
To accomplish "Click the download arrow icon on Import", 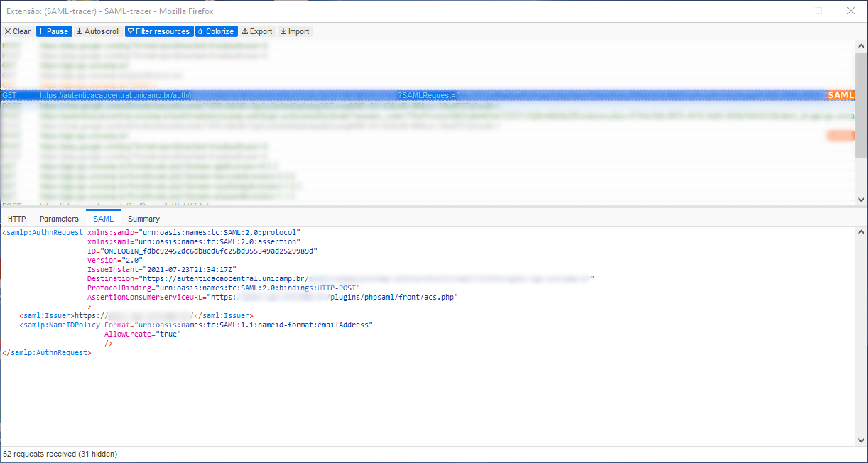I will coord(283,31).
